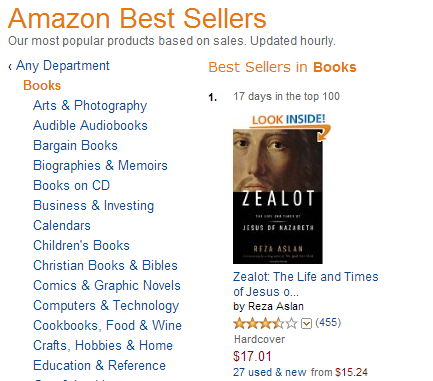This screenshot has width=433, height=381.
Task: Open the Zealot book cover thumbnail
Action: [x=278, y=197]
